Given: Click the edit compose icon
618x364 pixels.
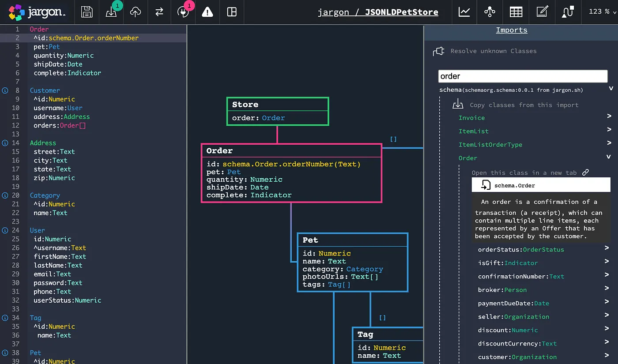Looking at the screenshot, I should [542, 12].
